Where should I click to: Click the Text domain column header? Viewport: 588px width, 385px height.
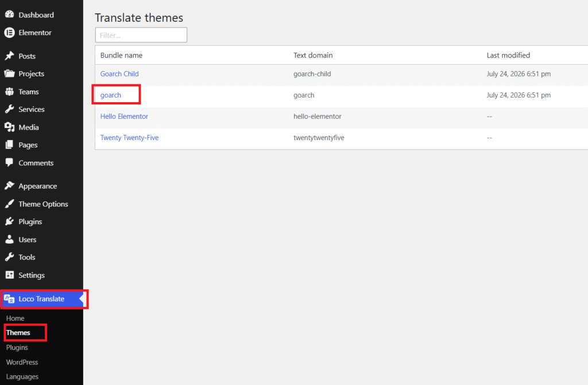(313, 56)
